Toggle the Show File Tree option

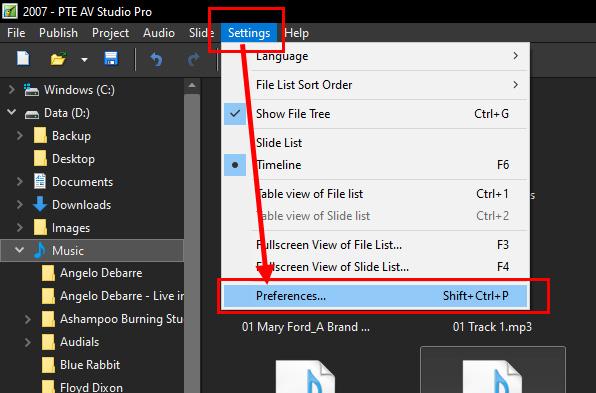click(x=376, y=114)
